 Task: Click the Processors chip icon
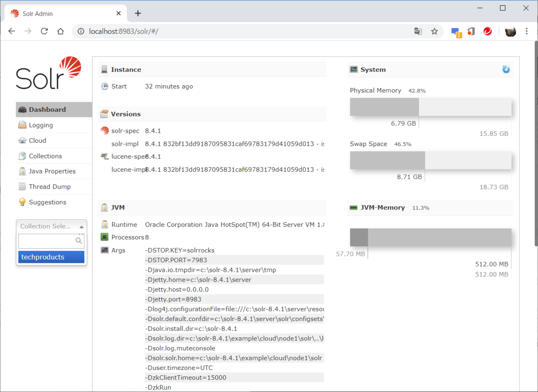104,237
